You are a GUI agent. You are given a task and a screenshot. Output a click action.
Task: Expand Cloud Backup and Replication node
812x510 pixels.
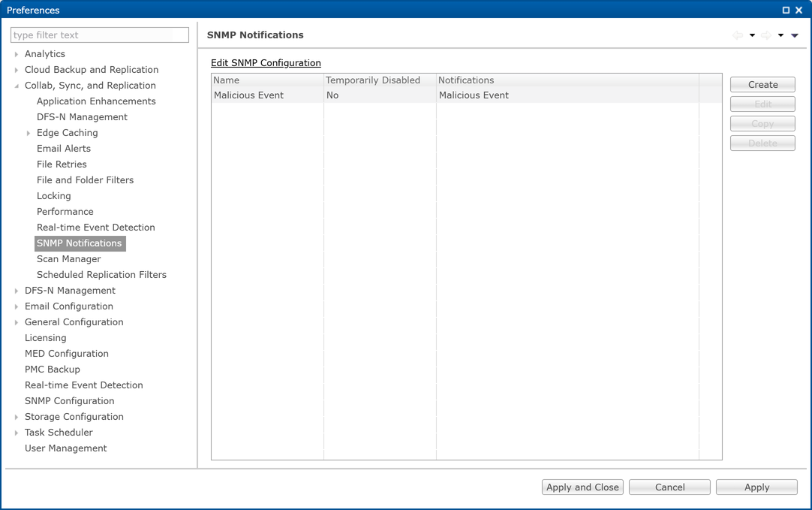pyautogui.click(x=17, y=70)
